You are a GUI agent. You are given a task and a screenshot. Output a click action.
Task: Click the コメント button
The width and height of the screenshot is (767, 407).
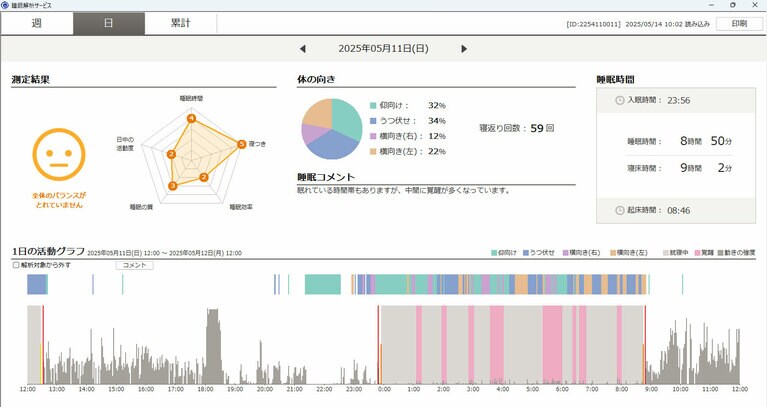134,265
